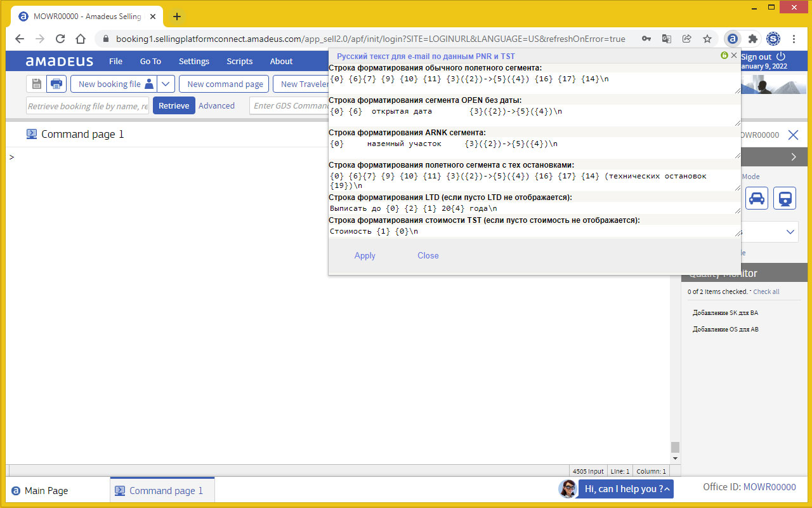Viewport: 812px width, 508px height.
Task: Click the TST cost format field
Action: [535, 231]
